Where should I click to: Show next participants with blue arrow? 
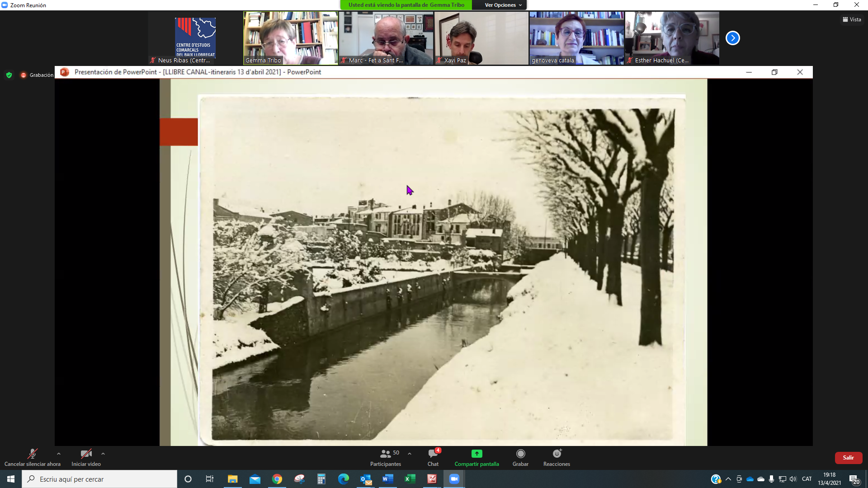732,38
